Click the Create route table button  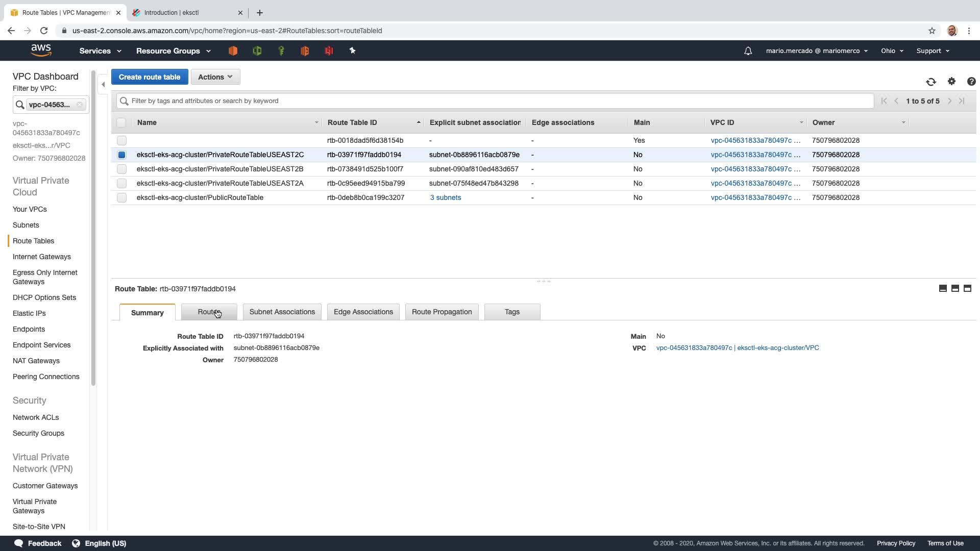click(150, 77)
